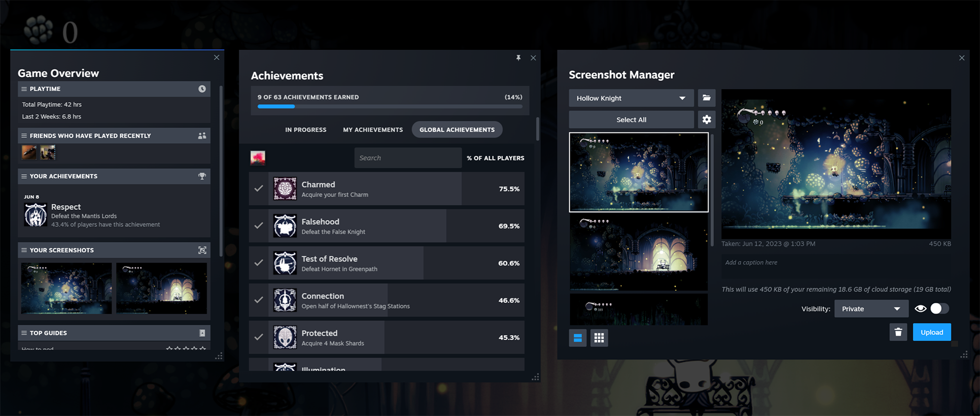Click the player avatar beside Search
Viewport: 980px width, 416px height.
pos(258,158)
